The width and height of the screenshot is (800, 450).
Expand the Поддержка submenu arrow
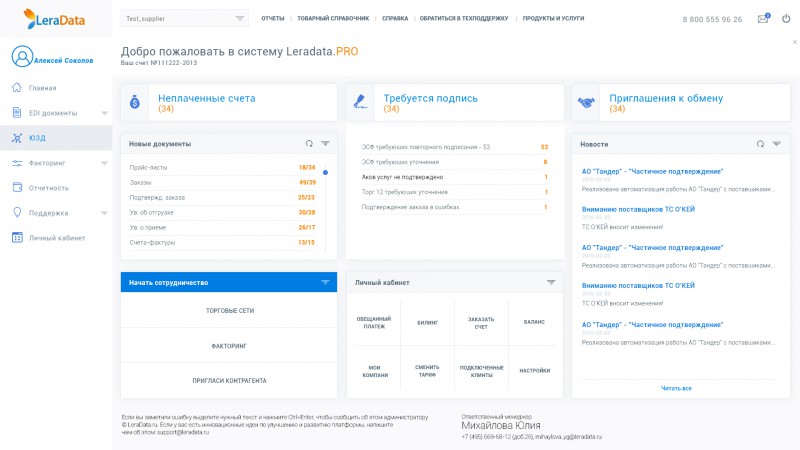click(104, 213)
